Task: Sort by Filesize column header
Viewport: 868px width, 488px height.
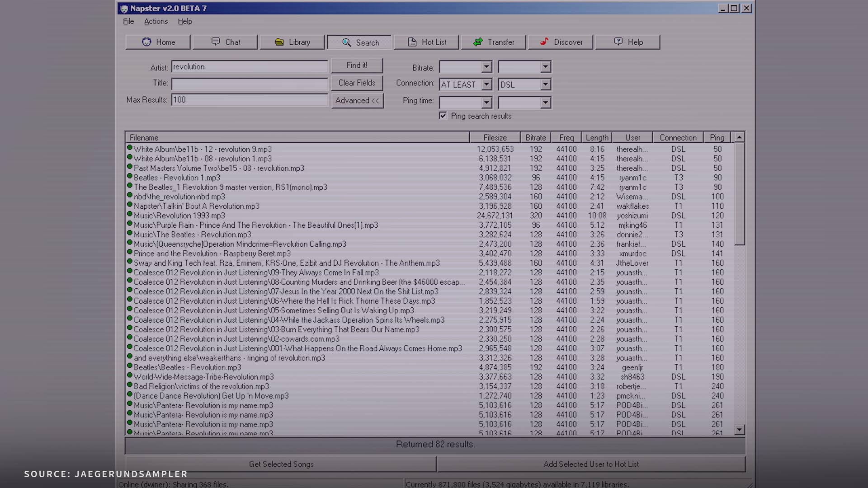Action: point(495,137)
